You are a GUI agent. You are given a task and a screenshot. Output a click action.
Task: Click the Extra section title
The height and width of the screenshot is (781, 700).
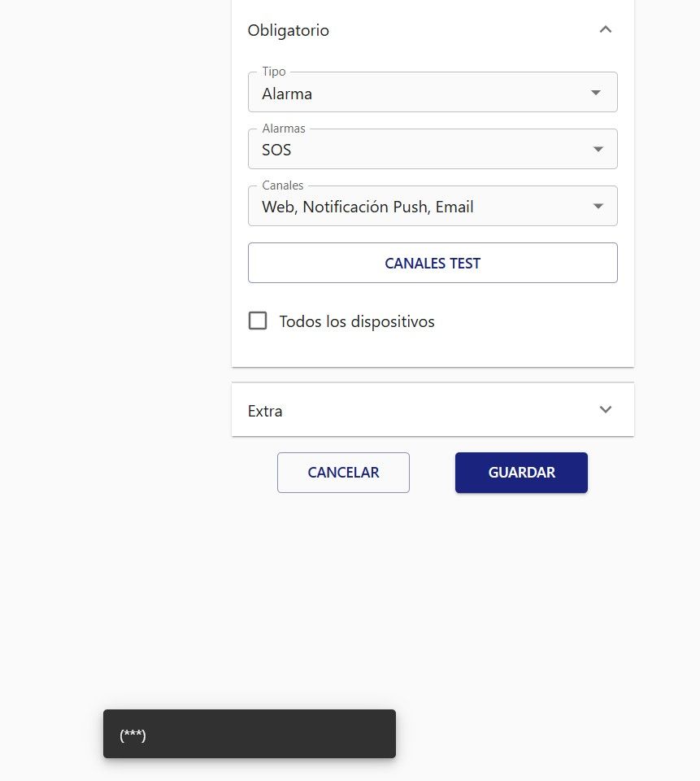[x=265, y=412]
